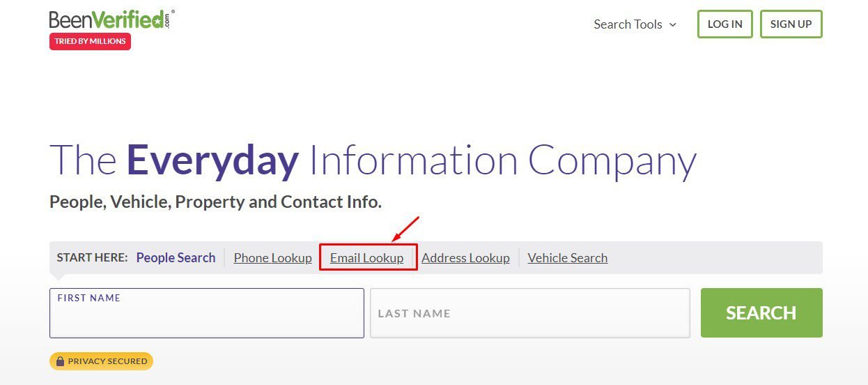
Task: Click the Everyday Information Company heading
Action: point(373,160)
